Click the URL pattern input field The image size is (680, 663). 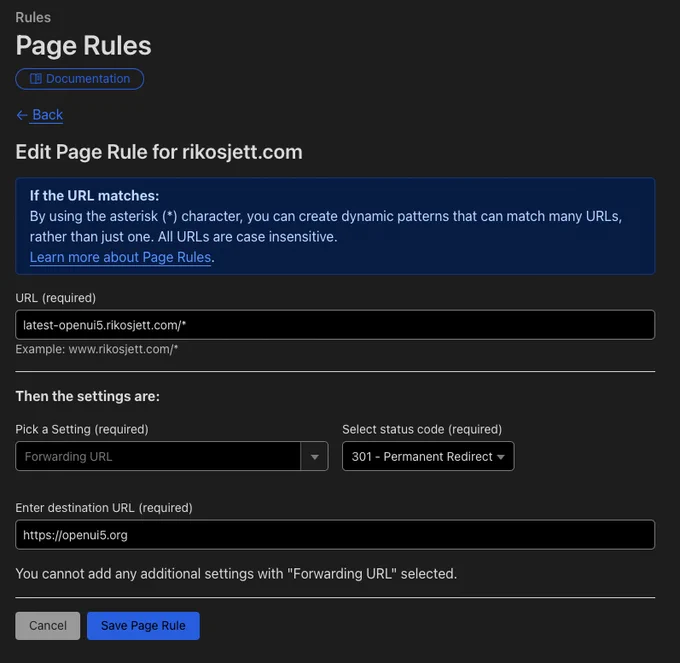coord(335,325)
